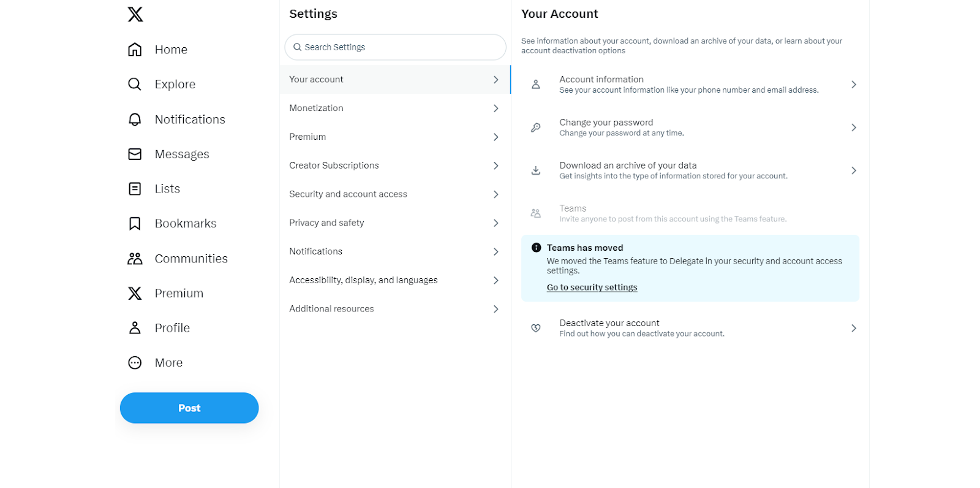Click the Profile person icon in sidebar
Screen dimensions: 980x488
[x=135, y=328]
